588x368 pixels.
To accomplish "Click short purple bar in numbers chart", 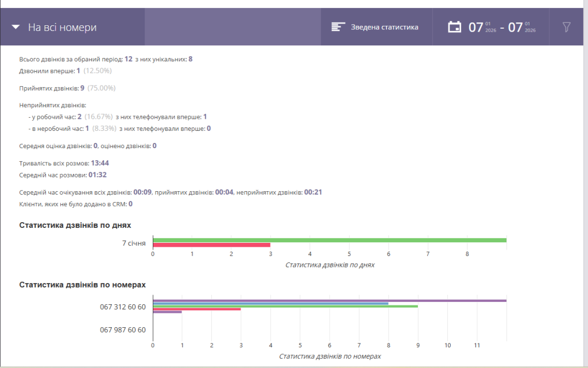I will [167, 312].
